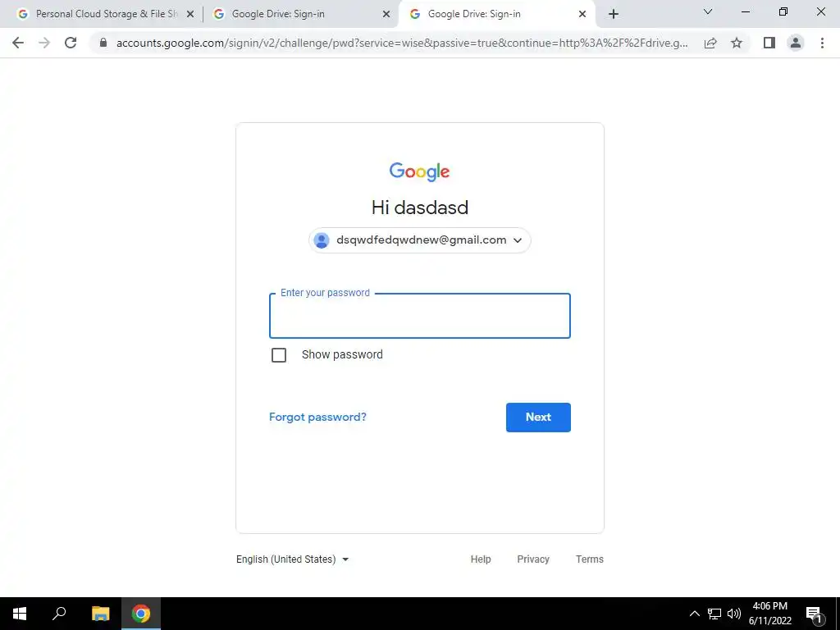Viewport: 840px width, 630px height.
Task: Focus the Enter your password field
Action: click(419, 316)
